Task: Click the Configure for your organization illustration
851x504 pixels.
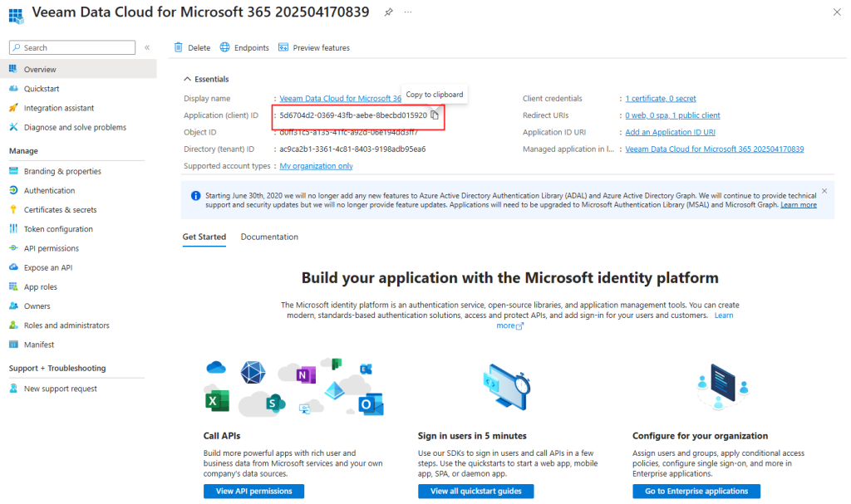Action: 722,387
